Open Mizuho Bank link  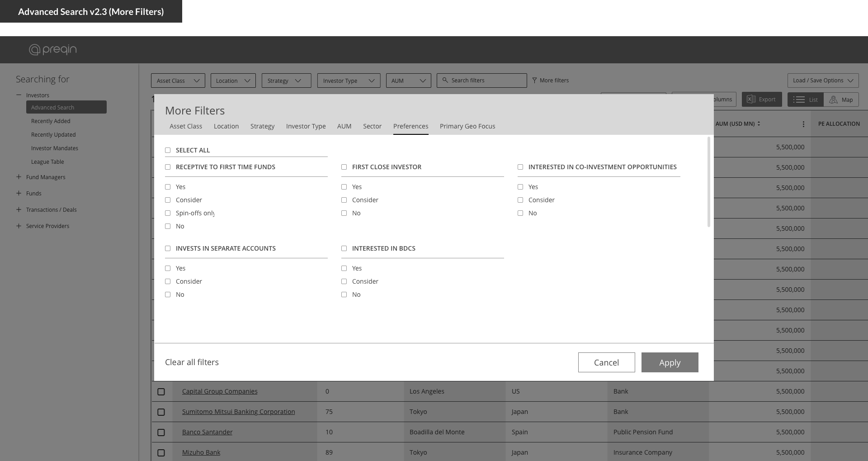[x=201, y=452]
